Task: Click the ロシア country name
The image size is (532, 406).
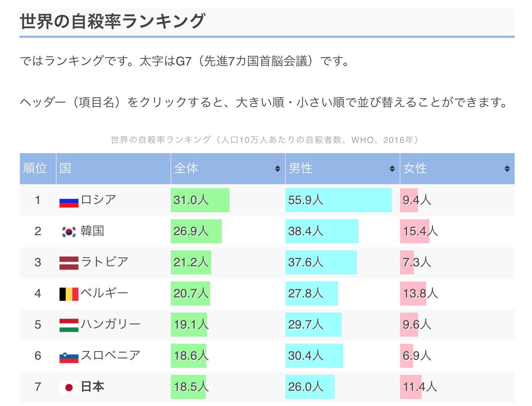Action: click(x=98, y=200)
